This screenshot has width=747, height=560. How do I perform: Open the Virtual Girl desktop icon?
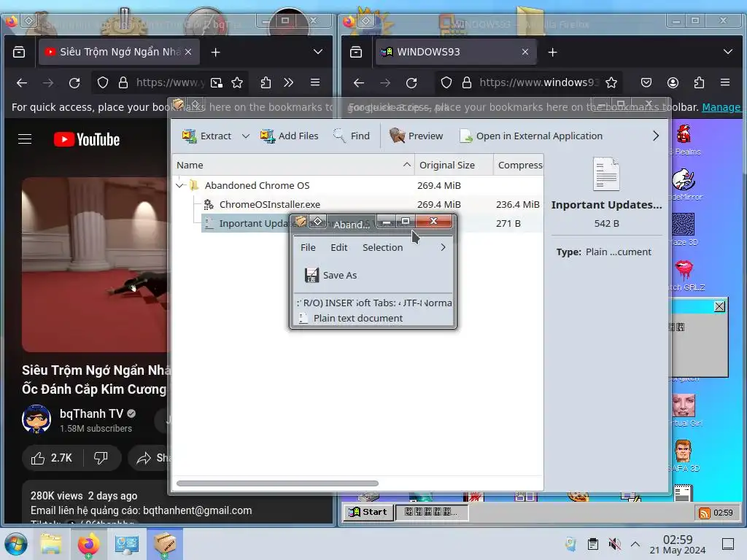(x=684, y=410)
